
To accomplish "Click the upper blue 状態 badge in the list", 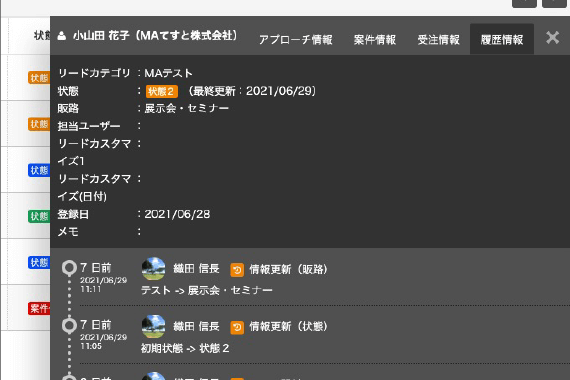I will tap(39, 170).
